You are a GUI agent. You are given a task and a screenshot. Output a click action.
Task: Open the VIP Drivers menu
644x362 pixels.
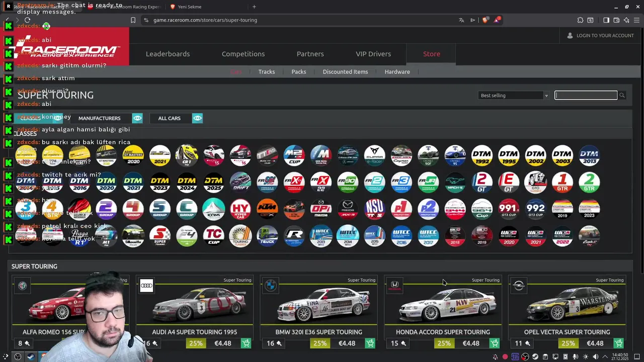point(373,54)
